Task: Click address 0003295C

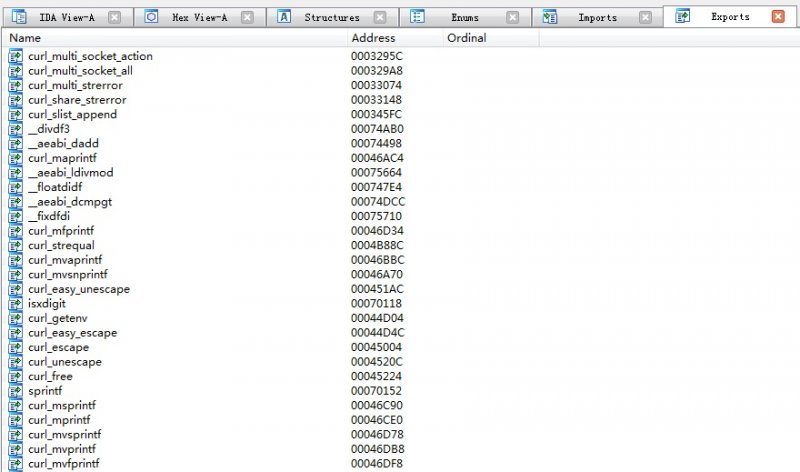Action: pos(377,56)
